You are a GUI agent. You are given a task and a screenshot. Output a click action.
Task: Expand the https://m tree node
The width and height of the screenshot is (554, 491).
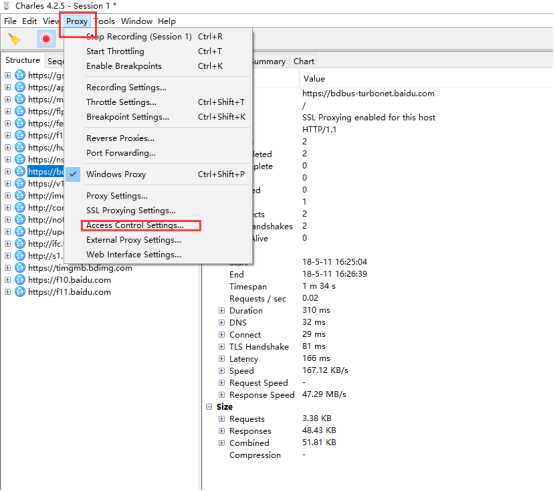click(x=8, y=99)
